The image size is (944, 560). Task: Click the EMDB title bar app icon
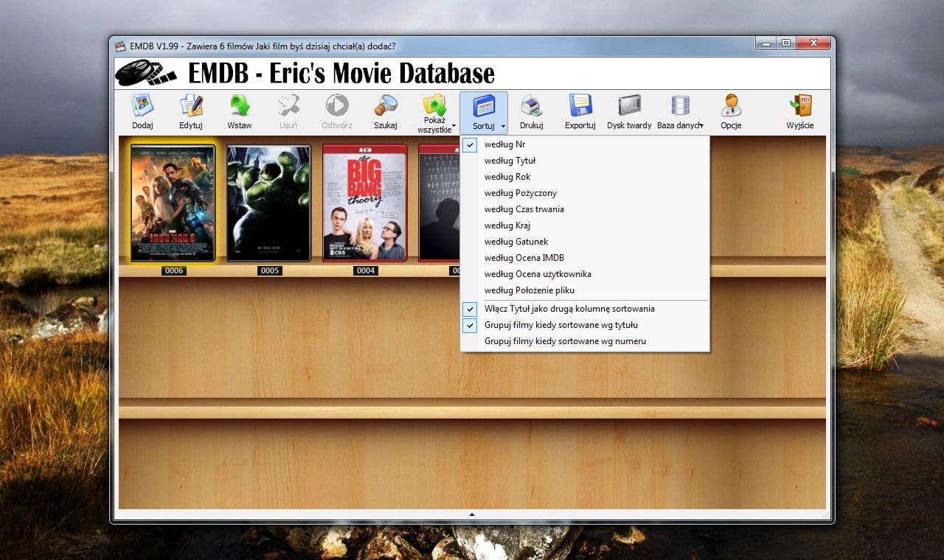point(121,46)
